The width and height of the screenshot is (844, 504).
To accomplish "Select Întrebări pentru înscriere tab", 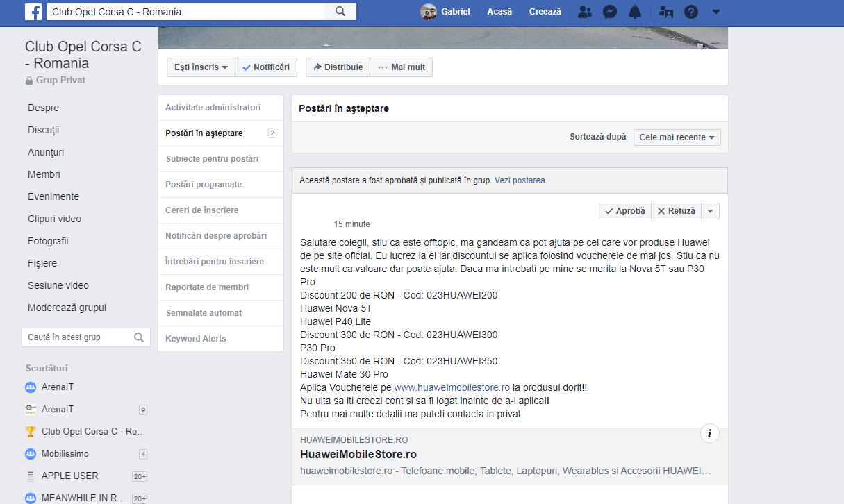I will point(221,262).
